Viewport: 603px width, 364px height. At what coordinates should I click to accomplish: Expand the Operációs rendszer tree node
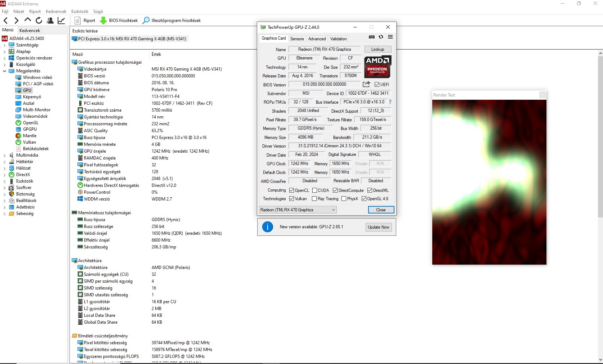click(4, 58)
